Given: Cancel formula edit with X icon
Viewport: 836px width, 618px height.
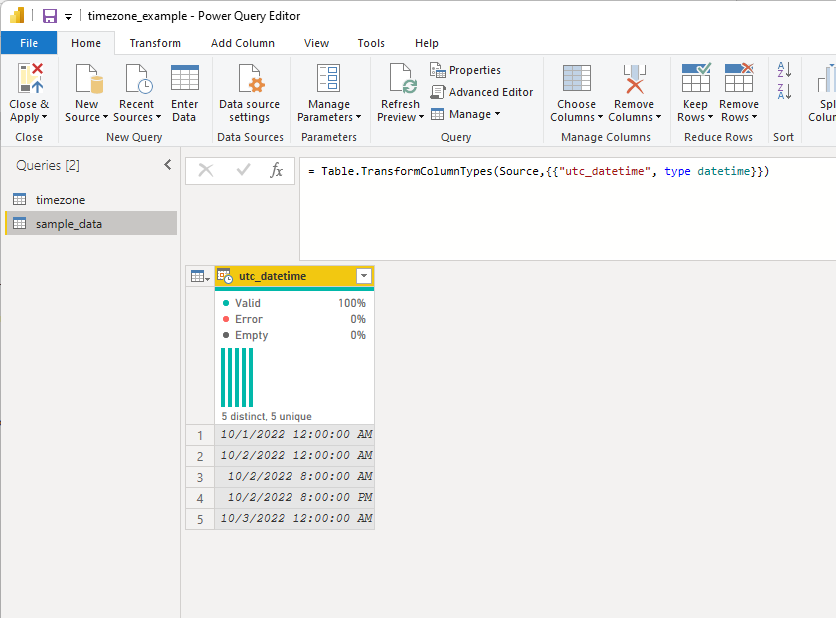Looking at the screenshot, I should coord(206,171).
